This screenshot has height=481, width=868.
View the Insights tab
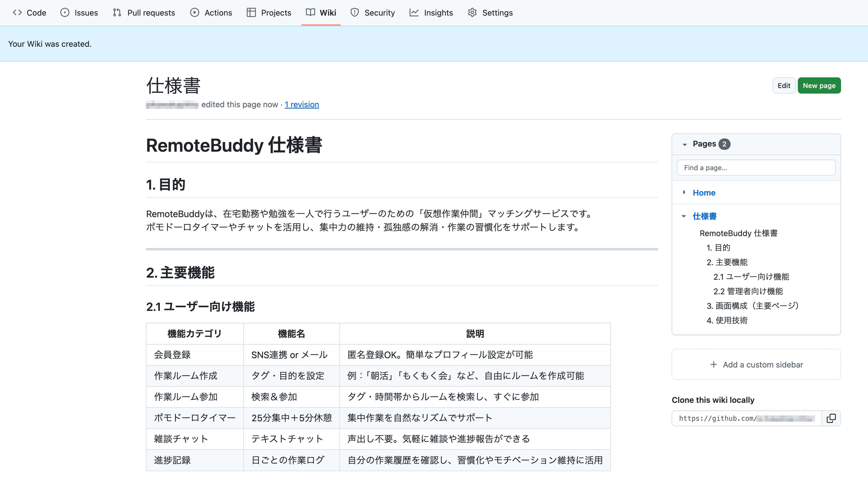click(x=431, y=12)
